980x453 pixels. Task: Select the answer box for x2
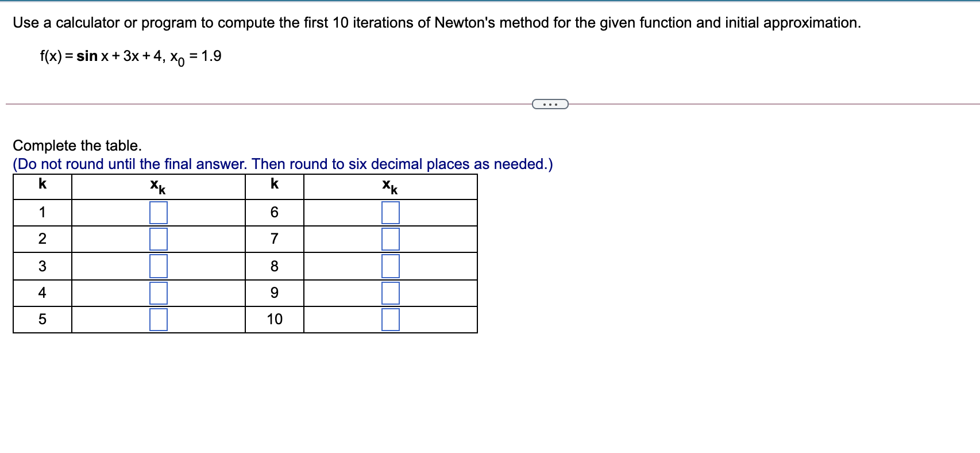point(158,239)
